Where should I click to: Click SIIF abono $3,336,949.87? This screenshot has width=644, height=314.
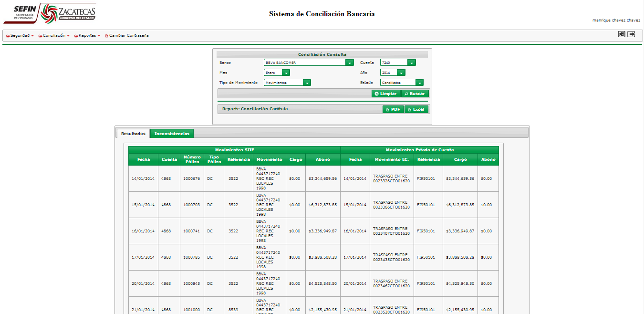point(323,231)
